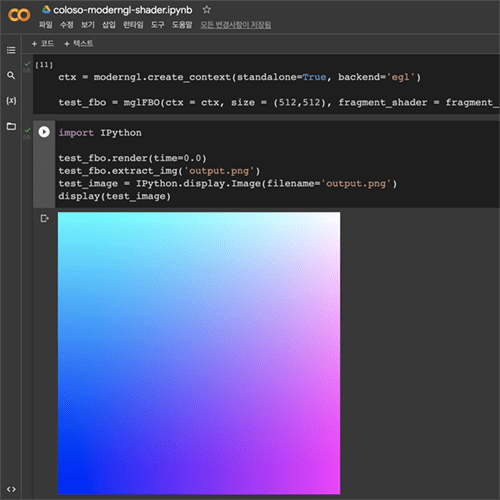This screenshot has width=500, height=500.
Task: Click the Colab logo
Action: [19, 15]
